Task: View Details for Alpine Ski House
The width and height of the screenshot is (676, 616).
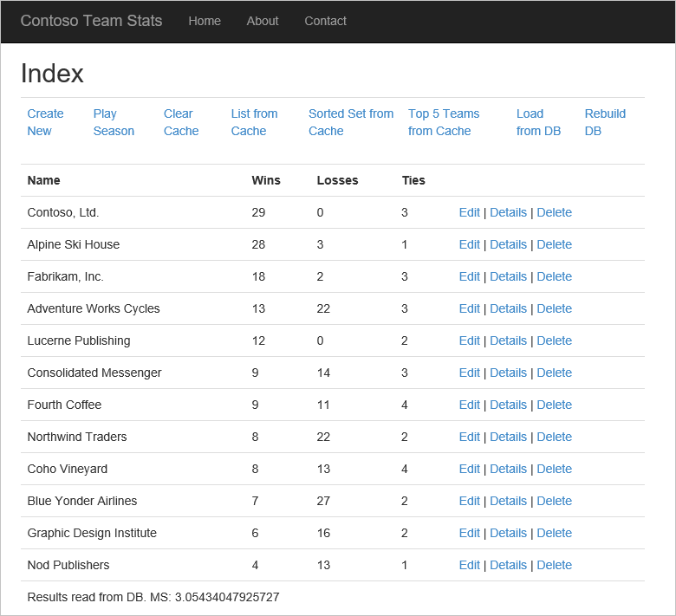Action: [508, 244]
